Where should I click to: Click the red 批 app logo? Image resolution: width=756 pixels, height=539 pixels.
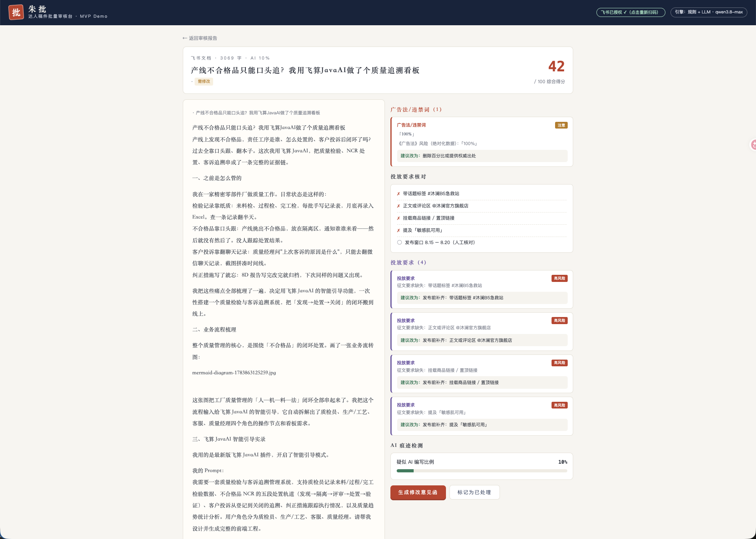click(16, 12)
